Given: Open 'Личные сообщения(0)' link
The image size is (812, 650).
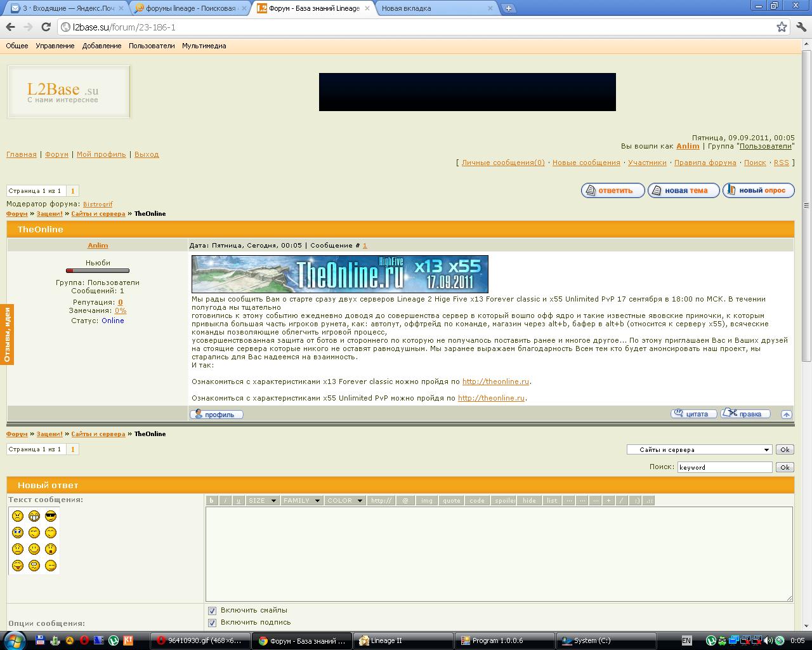Looking at the screenshot, I should pyautogui.click(x=503, y=162).
